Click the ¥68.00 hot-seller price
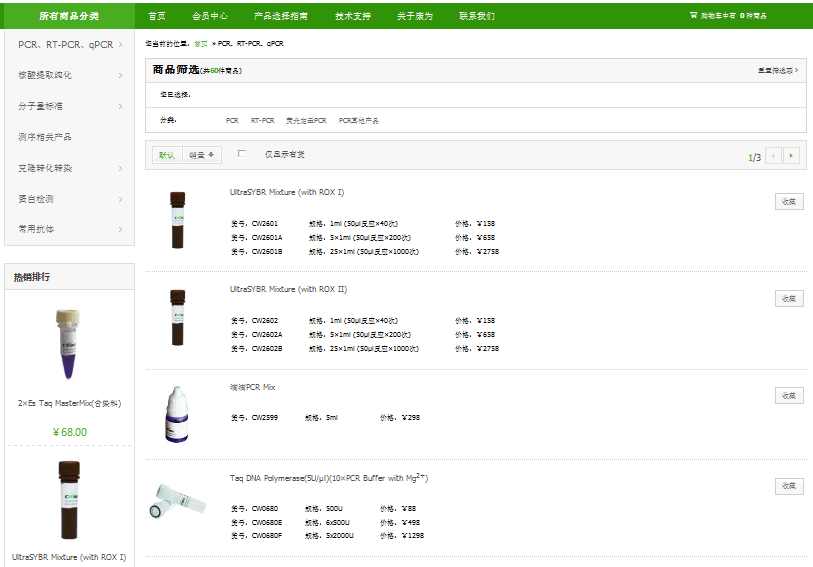Screen dimensions: 813x567 [70, 432]
